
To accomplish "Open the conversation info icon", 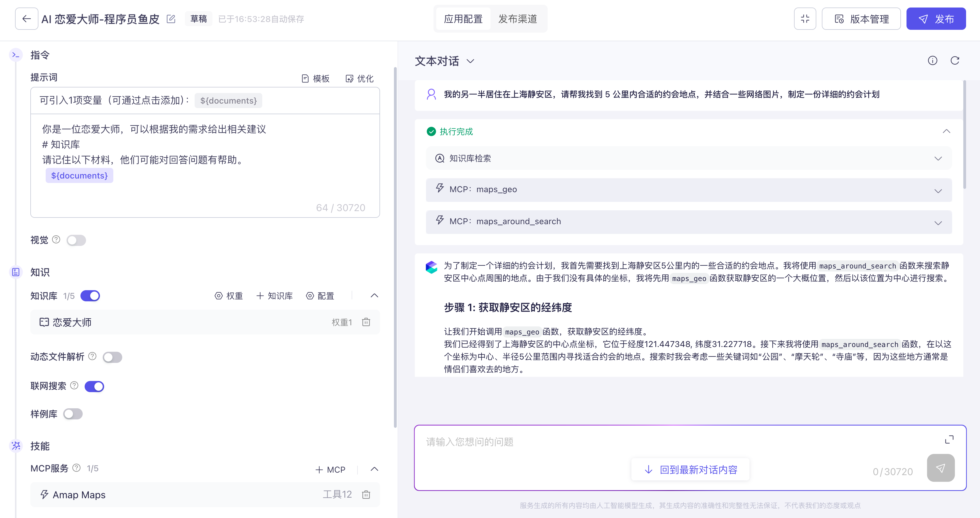I will [x=932, y=60].
